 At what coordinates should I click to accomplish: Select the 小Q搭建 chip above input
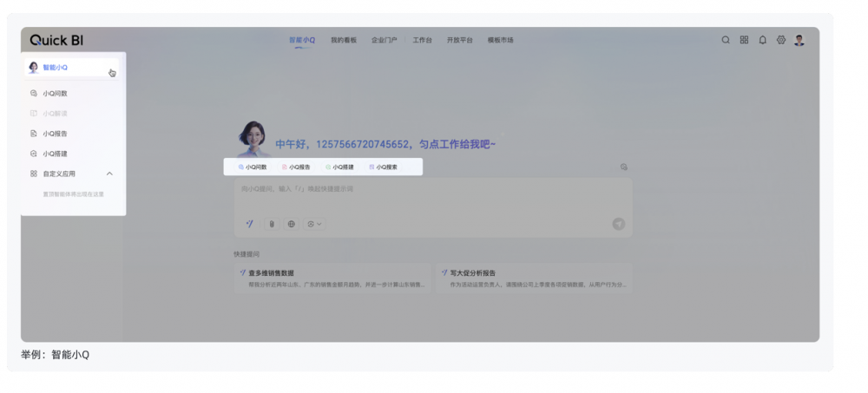[339, 167]
